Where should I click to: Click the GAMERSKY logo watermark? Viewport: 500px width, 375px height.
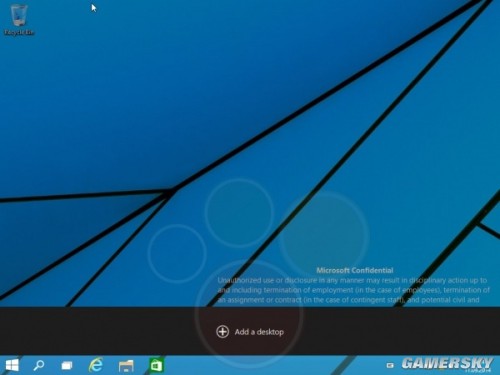pos(447,363)
